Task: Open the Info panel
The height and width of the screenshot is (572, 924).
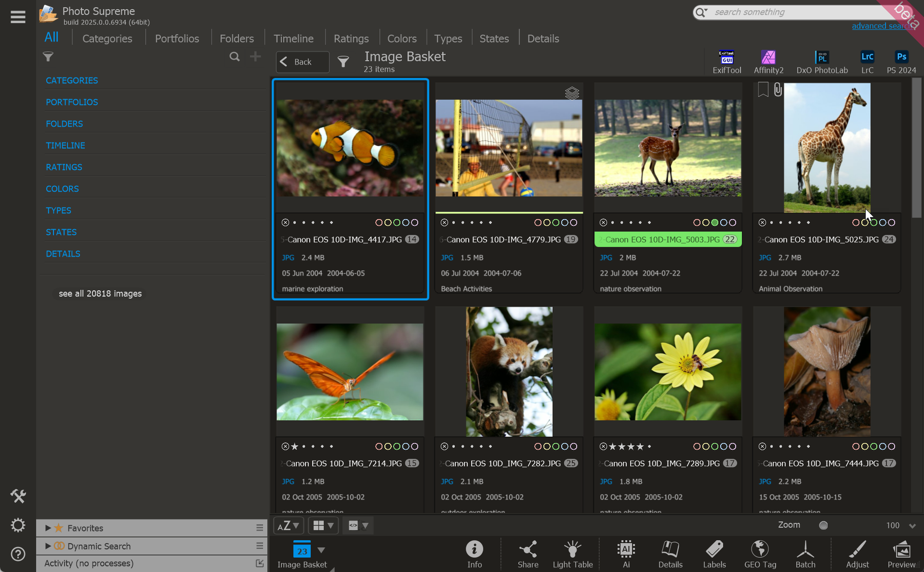Action: coord(474,554)
